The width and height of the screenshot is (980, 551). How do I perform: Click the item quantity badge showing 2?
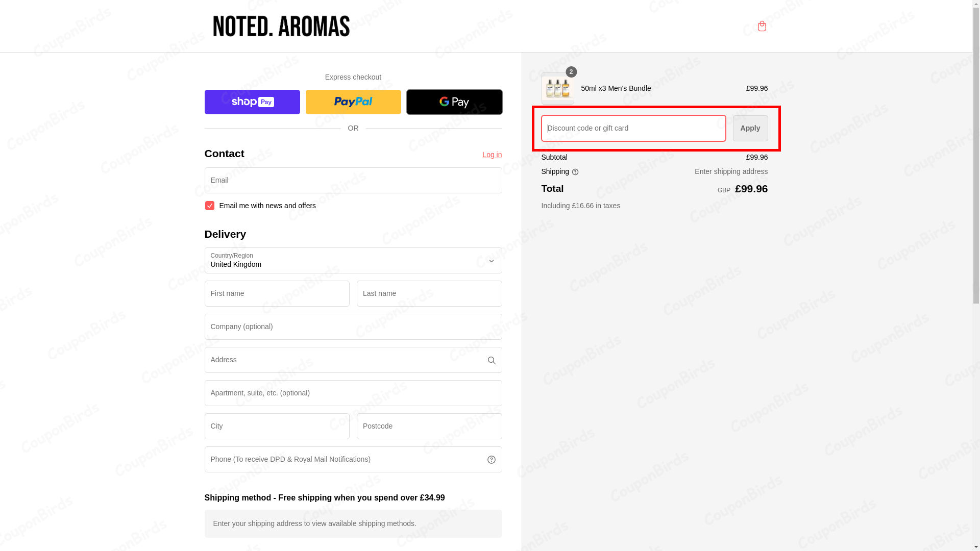point(571,72)
